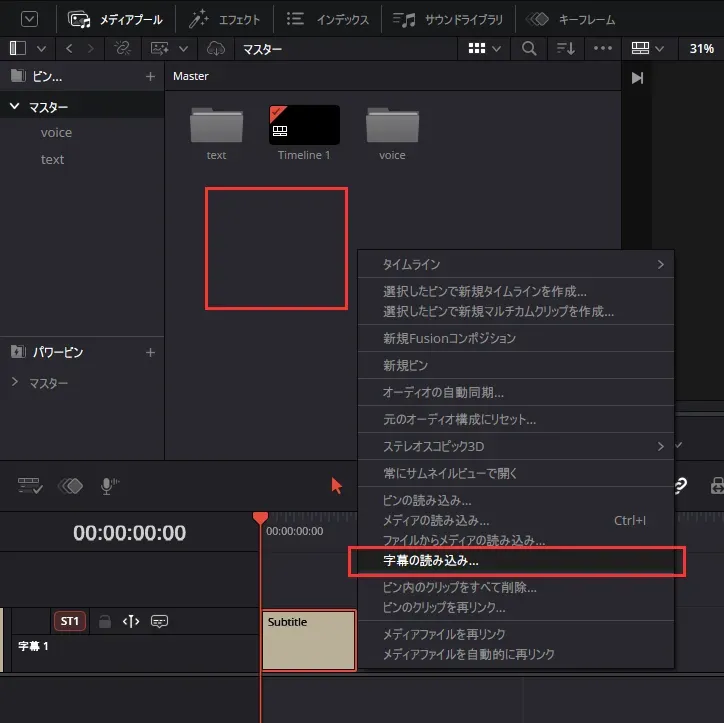
Task: Open the Media Pool (メディアプール) panel
Action: tap(115, 19)
